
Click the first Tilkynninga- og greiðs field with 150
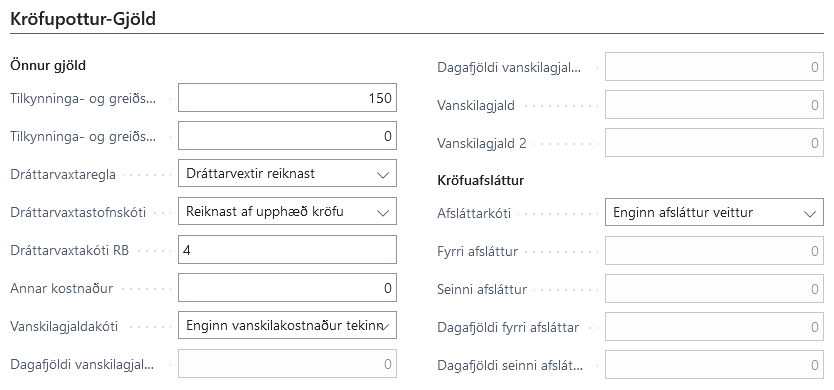pos(287,98)
